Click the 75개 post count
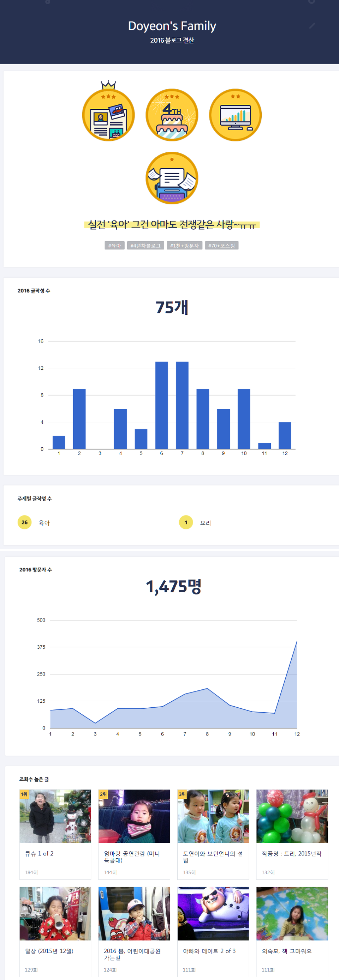Screen dimensions: 339x980 click(172, 307)
